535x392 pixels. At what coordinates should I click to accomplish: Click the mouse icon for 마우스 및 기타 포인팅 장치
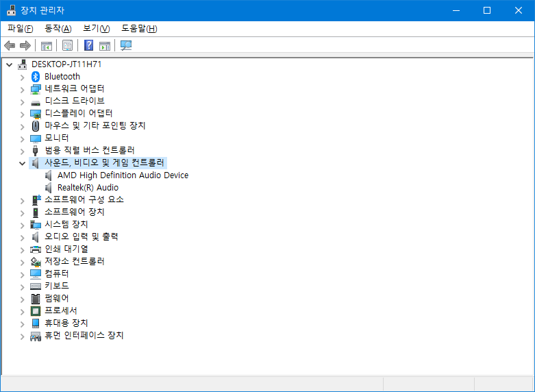(36, 126)
